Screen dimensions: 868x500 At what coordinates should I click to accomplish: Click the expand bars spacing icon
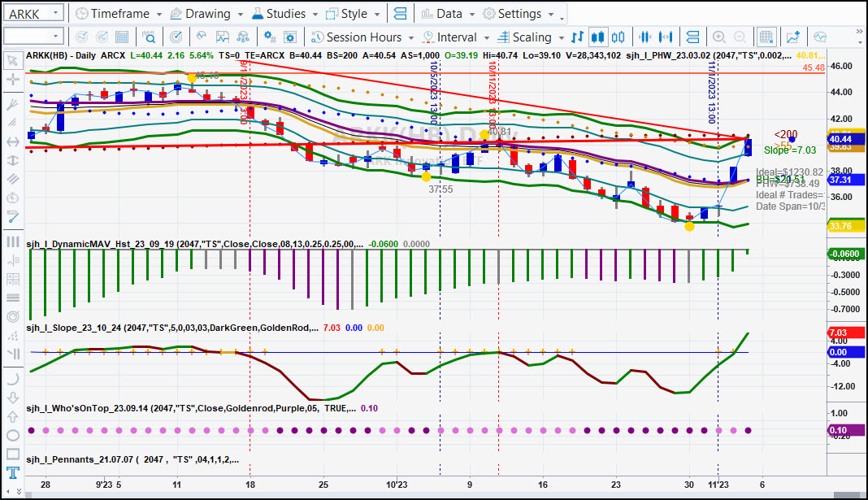tap(666, 37)
